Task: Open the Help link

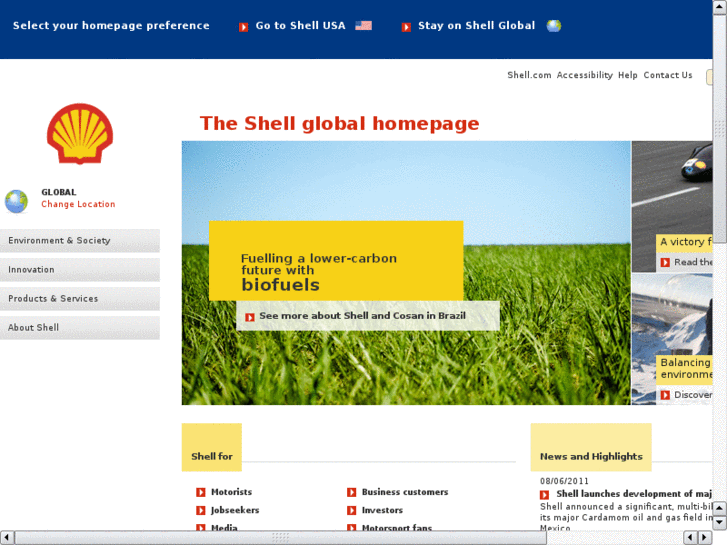Action: click(x=628, y=75)
